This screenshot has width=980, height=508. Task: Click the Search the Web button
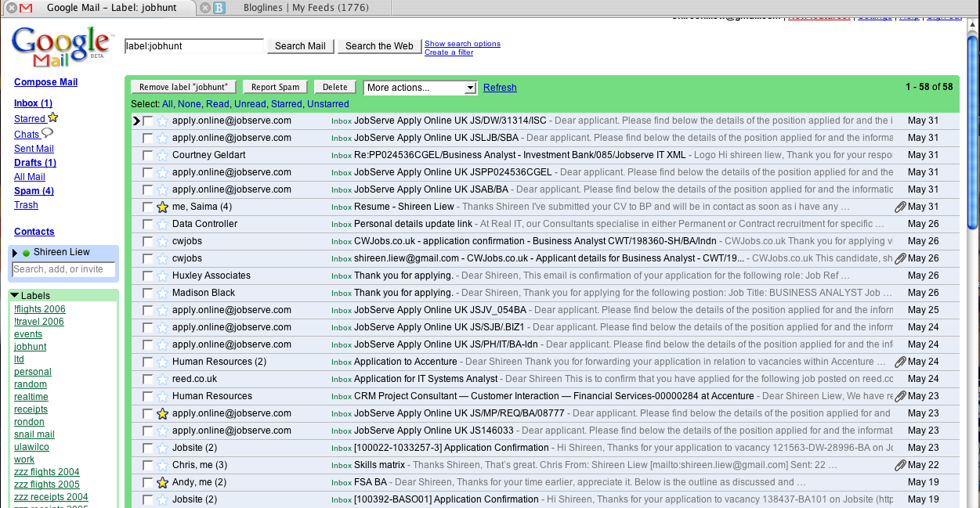[x=379, y=46]
